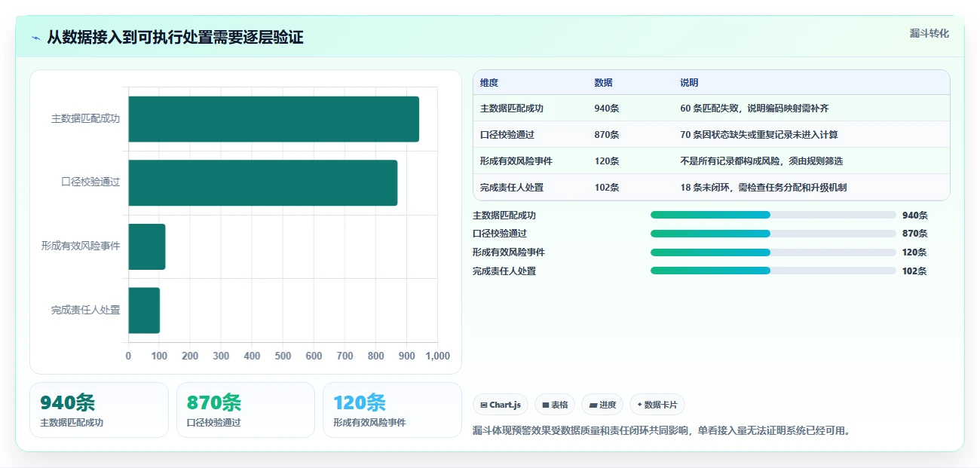Screen dimensions: 980x468
Task: Click the 1,000 tick on chart axis
Action: [437, 356]
